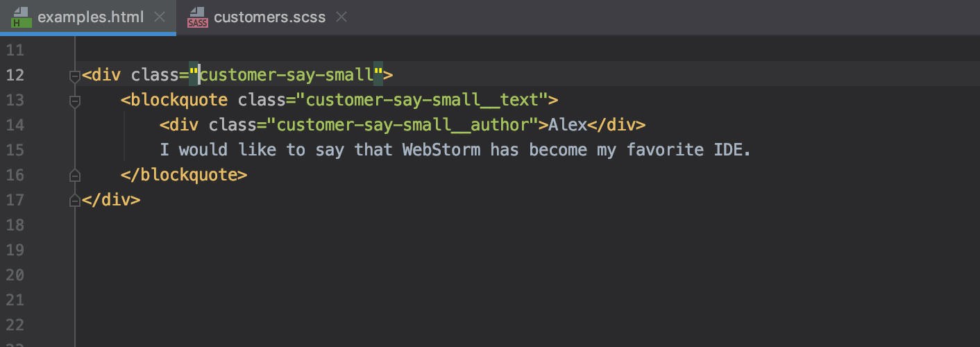Switch to the customers.scss tab
This screenshot has height=347, width=980.
click(x=269, y=17)
